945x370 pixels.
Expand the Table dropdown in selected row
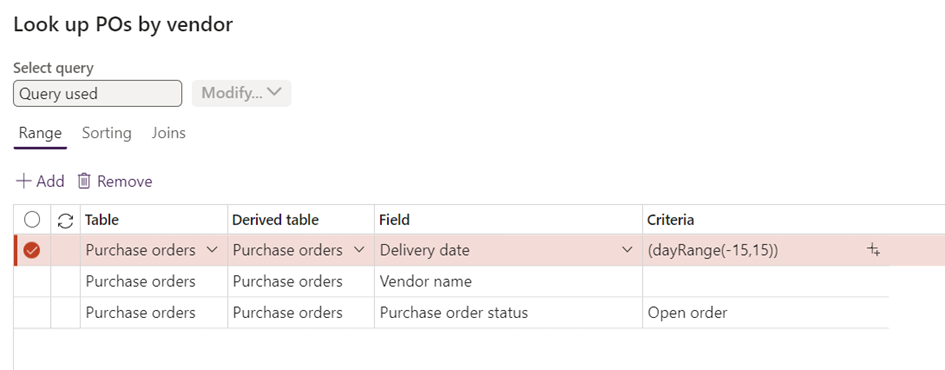212,250
